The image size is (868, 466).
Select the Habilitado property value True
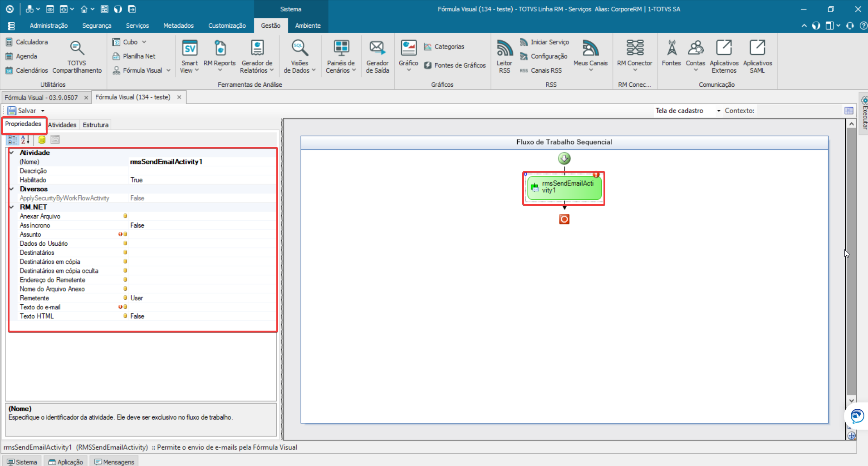(202, 180)
